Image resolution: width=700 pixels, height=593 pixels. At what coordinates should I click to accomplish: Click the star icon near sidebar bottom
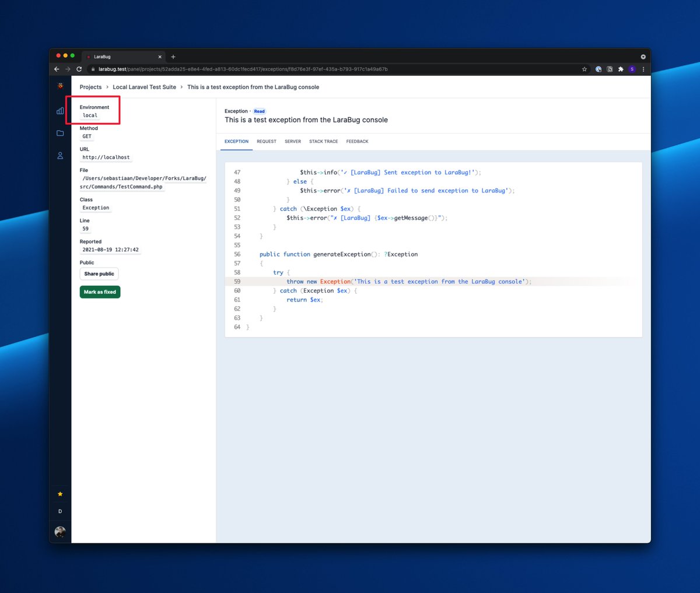point(60,494)
